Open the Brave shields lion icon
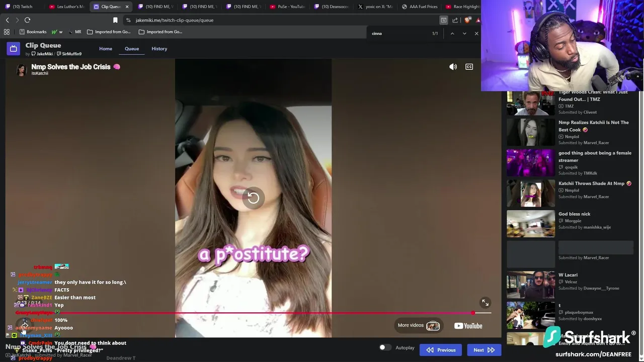The width and height of the screenshot is (644, 362). pyautogui.click(x=467, y=20)
